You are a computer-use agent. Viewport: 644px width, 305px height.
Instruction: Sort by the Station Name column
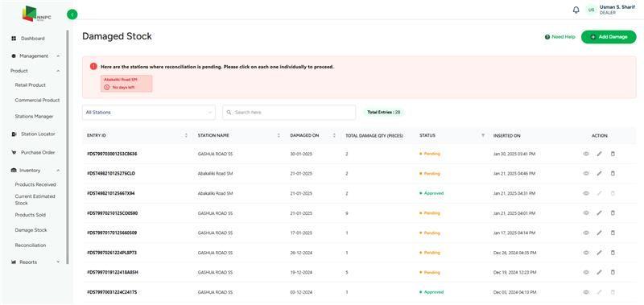[x=279, y=135]
